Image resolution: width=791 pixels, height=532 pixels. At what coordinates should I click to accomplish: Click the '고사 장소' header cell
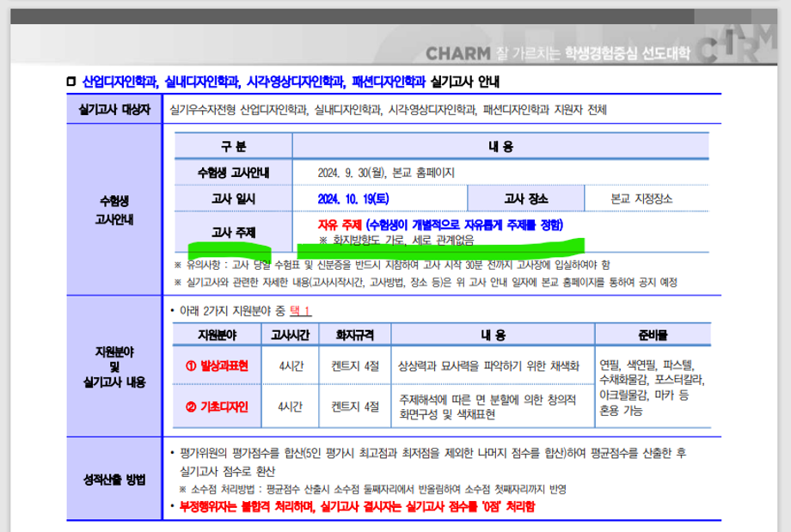coord(525,199)
